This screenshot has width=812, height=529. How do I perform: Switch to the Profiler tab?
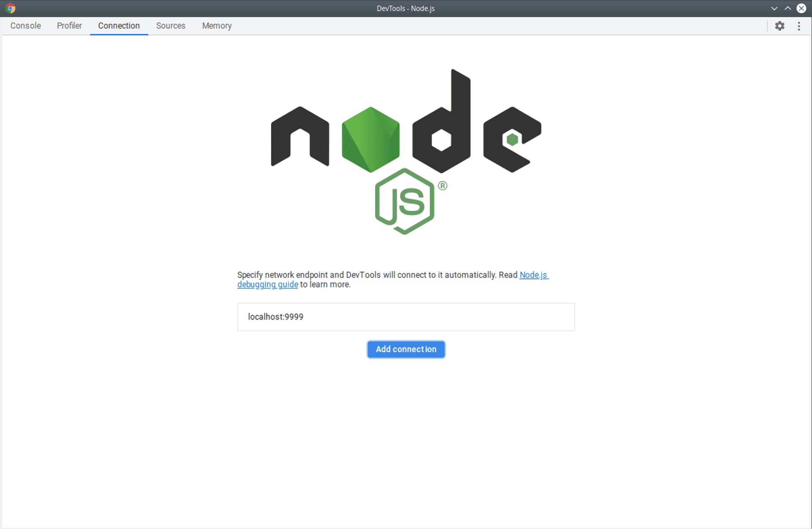[69, 26]
